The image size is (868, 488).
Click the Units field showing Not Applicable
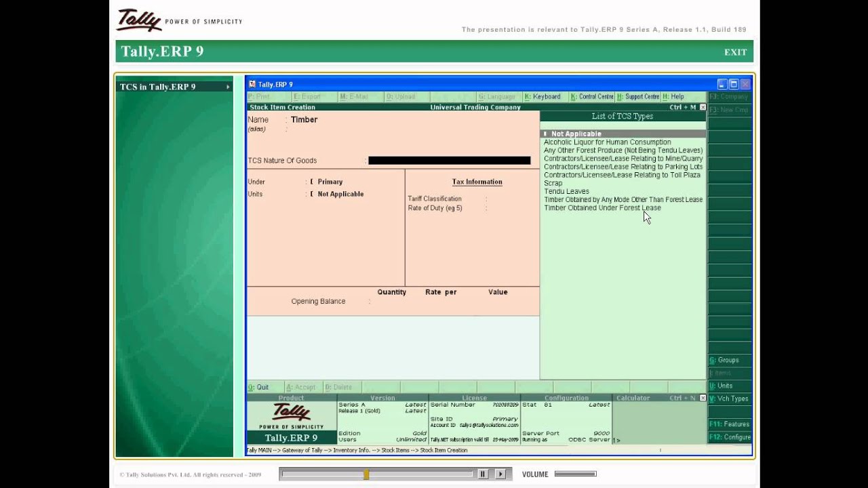coord(340,194)
